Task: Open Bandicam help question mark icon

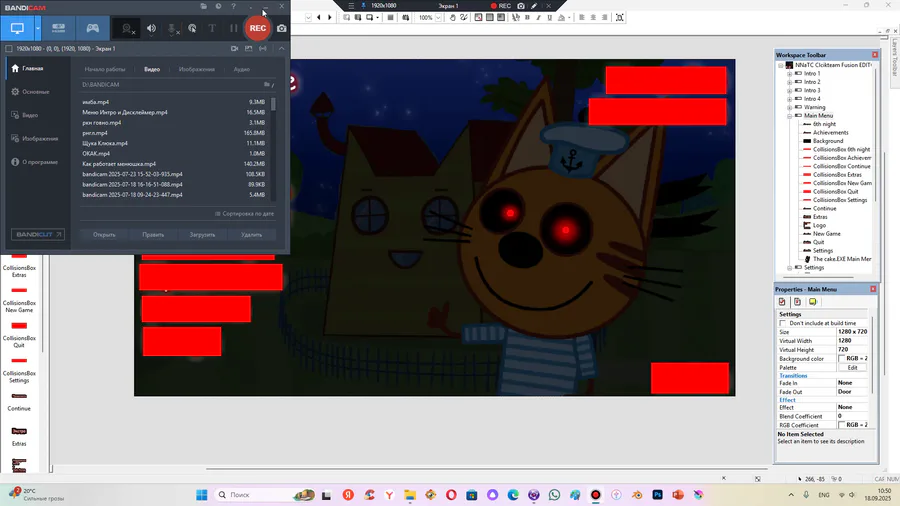Action: 233,6
